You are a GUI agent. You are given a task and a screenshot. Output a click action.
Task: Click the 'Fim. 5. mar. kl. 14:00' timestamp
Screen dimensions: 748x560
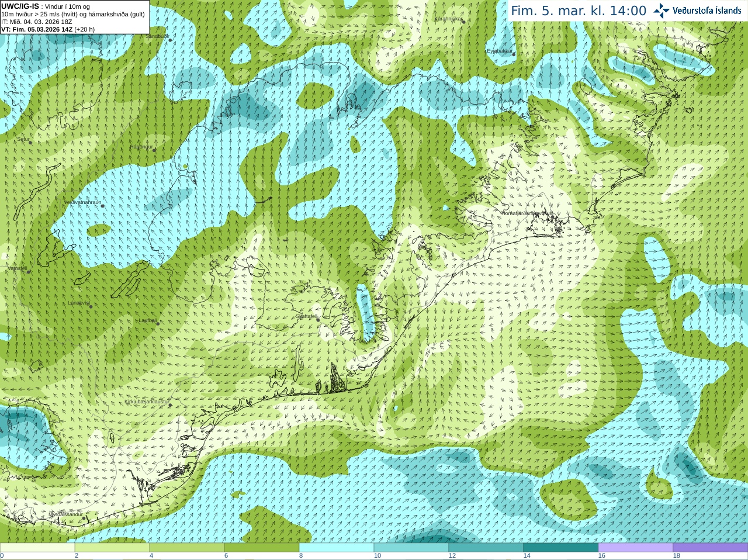[x=579, y=11]
